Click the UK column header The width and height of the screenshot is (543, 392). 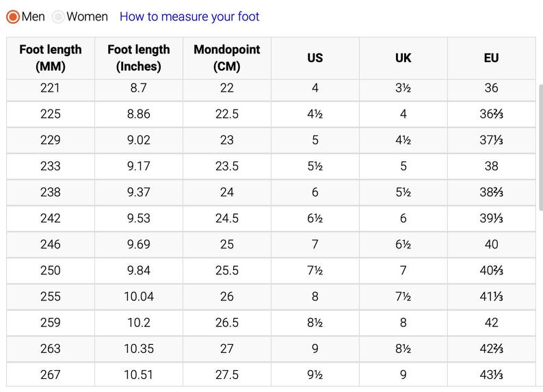click(x=403, y=58)
